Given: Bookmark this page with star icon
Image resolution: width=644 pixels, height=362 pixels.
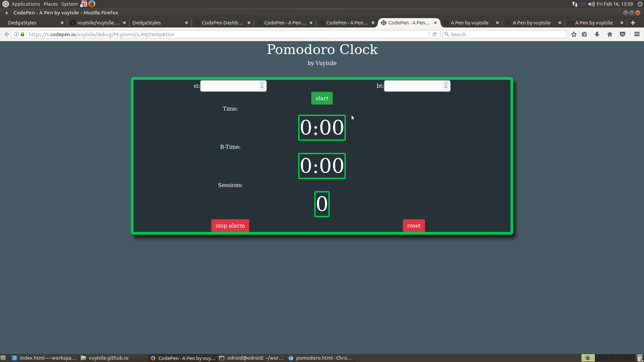Looking at the screenshot, I should 574,35.
